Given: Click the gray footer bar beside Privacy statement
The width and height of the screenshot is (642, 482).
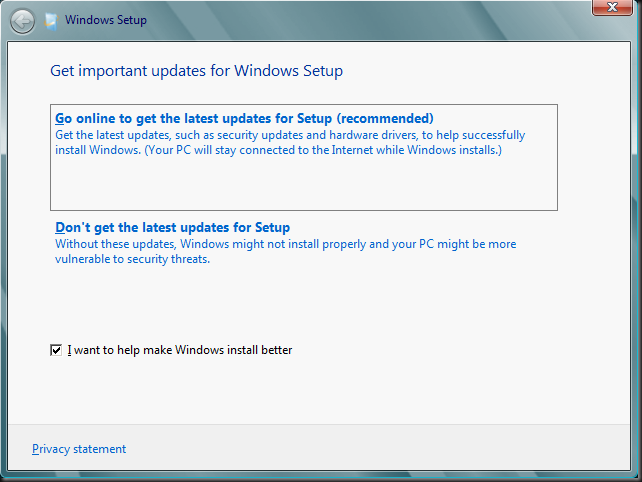Looking at the screenshot, I should click(368, 448).
